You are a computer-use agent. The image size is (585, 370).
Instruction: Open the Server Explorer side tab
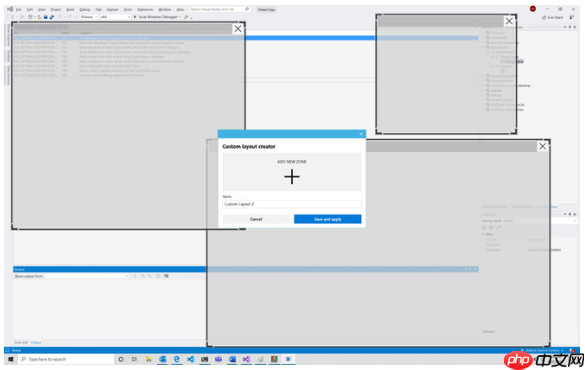[8, 35]
